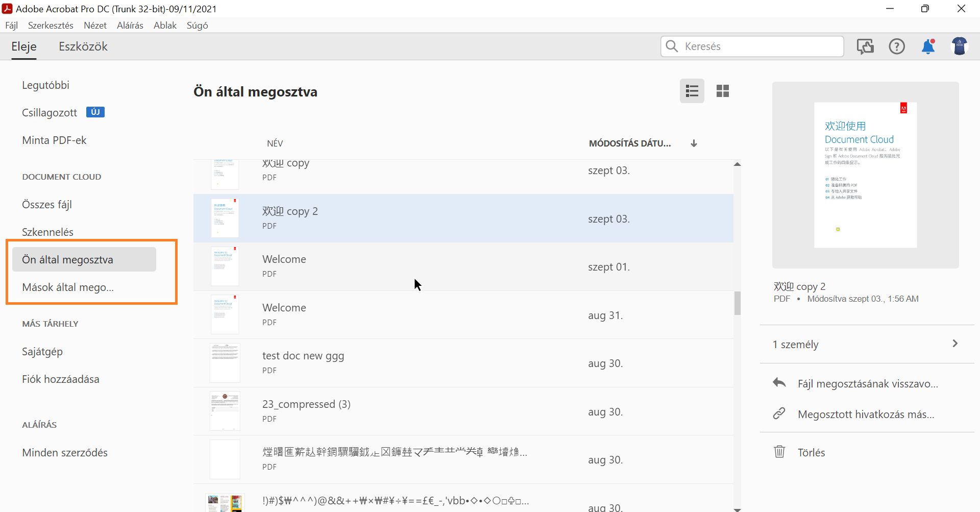Open the Help question mark icon
This screenshot has height=512, width=980.
(897, 46)
